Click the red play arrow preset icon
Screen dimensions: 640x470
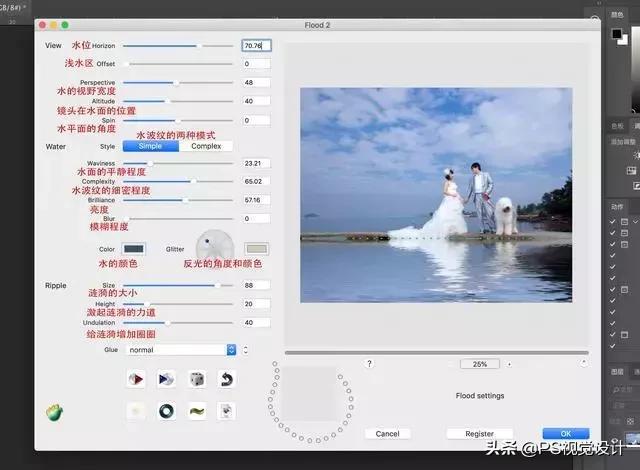coord(136,379)
